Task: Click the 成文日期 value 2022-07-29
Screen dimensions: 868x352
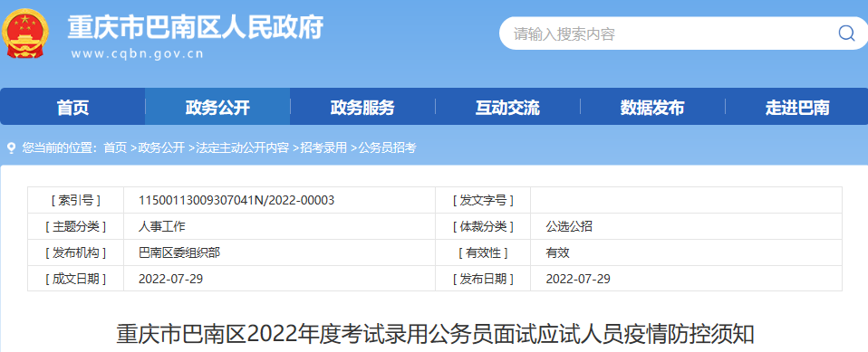Action: tap(171, 279)
